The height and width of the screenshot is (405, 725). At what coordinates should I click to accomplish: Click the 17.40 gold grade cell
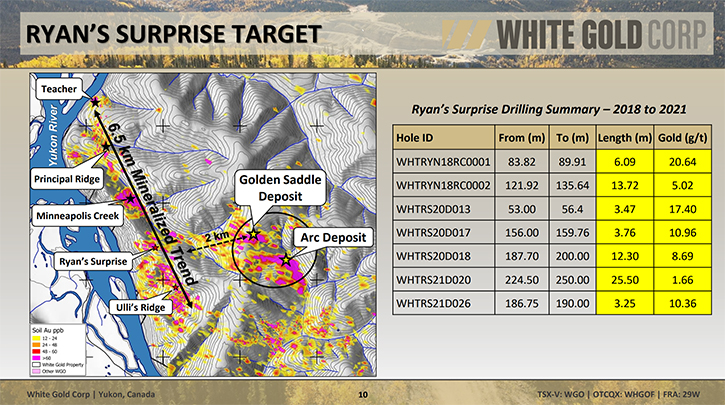(682, 209)
